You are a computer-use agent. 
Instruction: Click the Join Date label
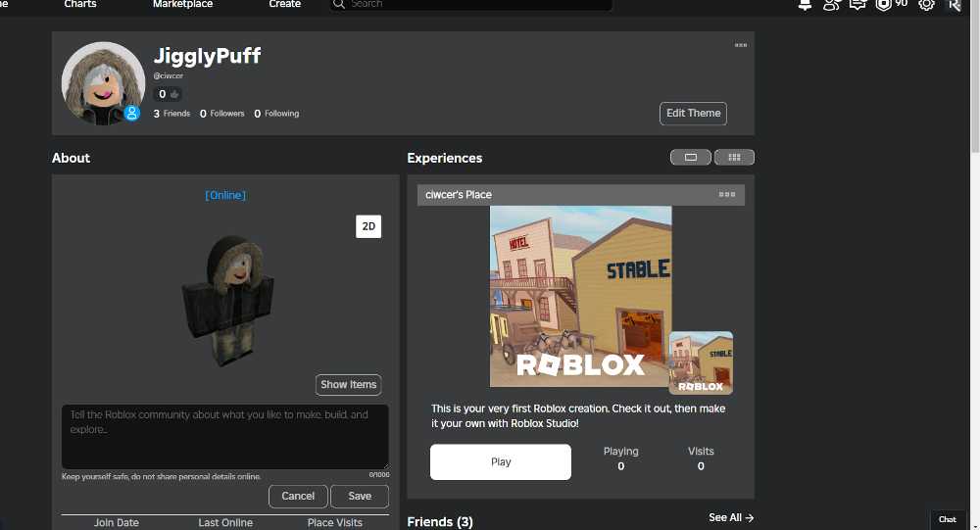[117, 522]
